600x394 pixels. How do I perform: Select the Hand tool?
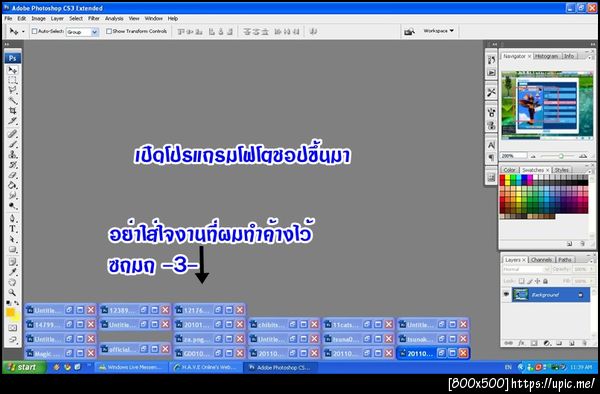13,282
